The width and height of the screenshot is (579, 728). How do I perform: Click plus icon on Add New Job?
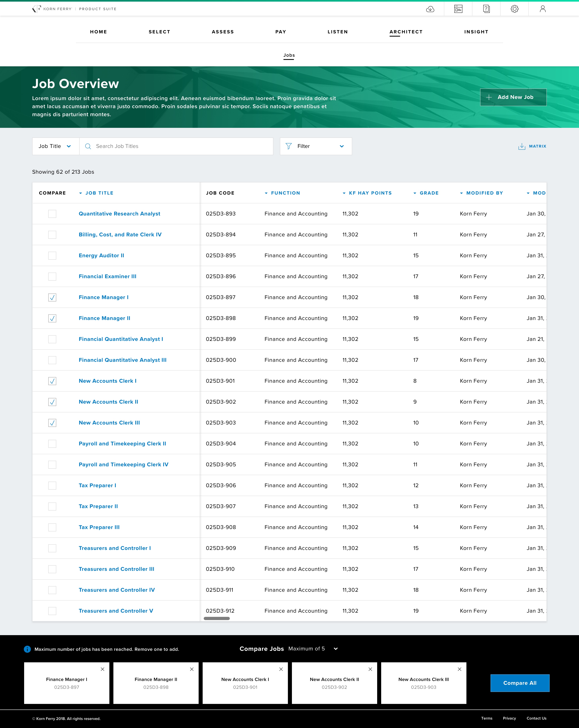click(489, 97)
